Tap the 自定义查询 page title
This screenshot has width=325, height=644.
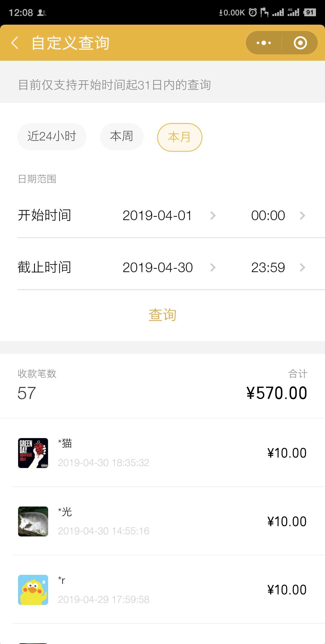70,43
